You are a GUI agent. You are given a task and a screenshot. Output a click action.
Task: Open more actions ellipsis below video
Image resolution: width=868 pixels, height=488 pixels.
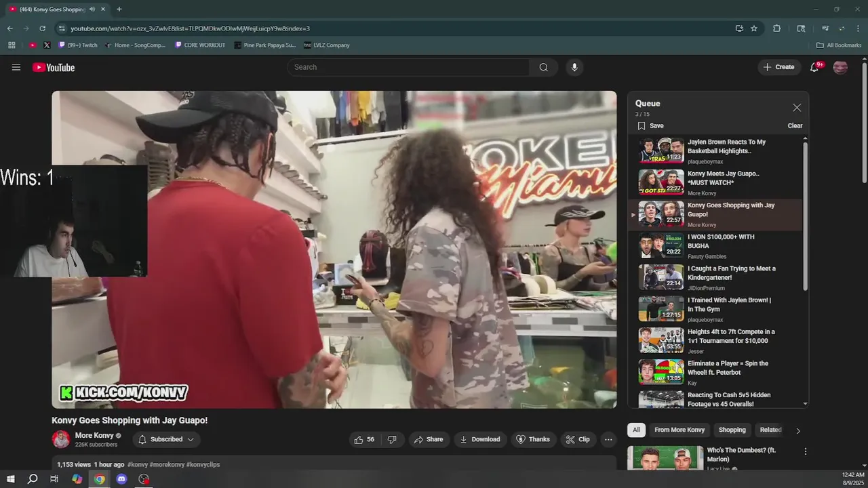[608, 439]
